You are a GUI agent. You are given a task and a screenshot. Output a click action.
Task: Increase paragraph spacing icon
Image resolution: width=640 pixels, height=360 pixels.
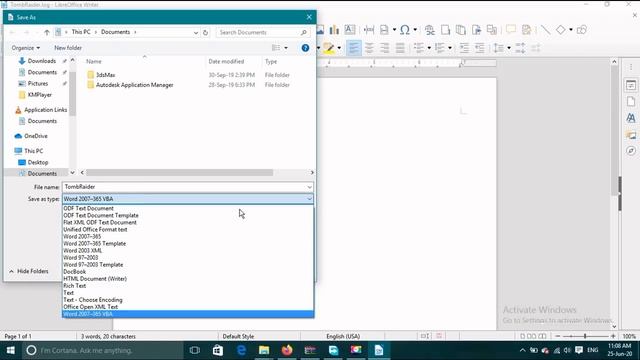click(520, 48)
